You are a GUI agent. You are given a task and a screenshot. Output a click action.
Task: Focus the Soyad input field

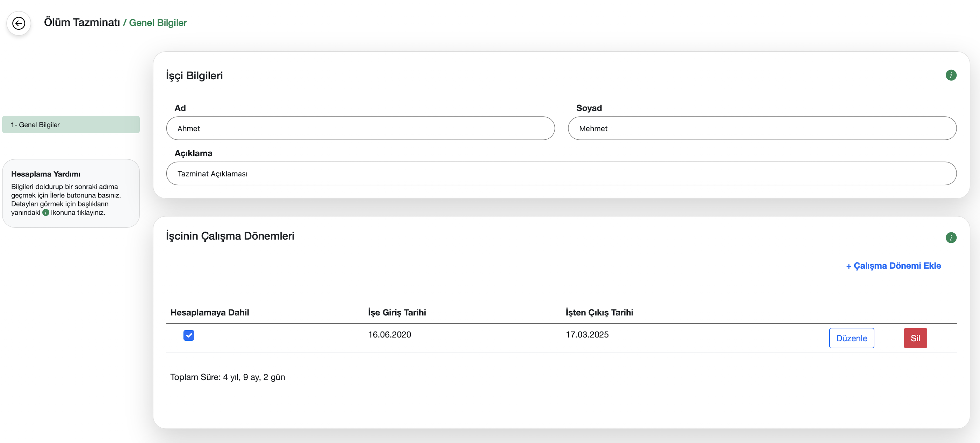[x=762, y=129]
